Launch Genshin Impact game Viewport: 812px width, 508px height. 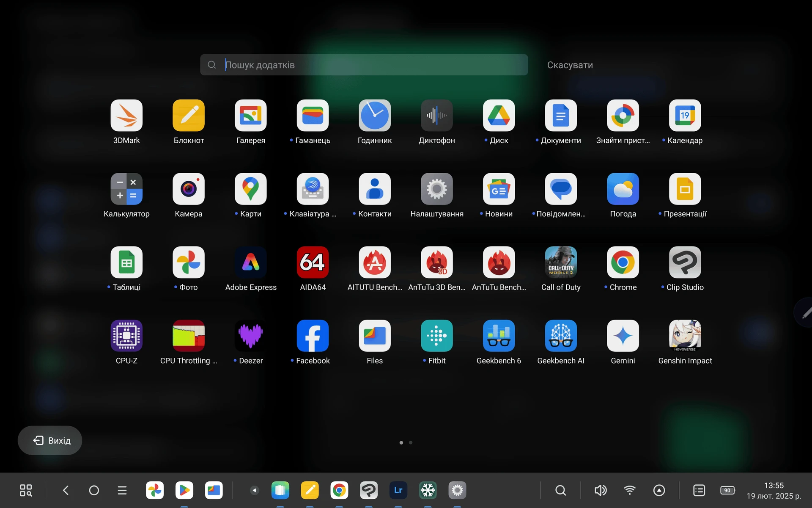(685, 336)
